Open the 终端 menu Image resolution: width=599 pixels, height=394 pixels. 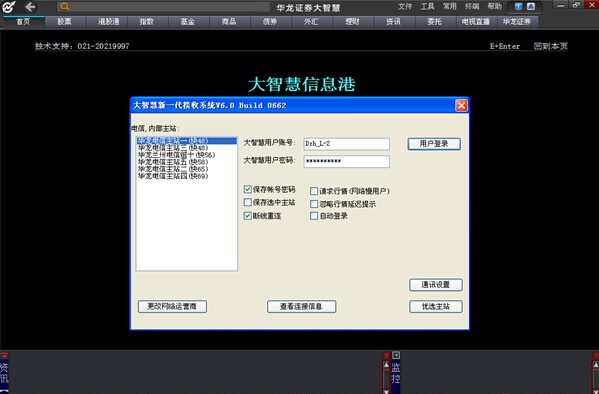[472, 6]
